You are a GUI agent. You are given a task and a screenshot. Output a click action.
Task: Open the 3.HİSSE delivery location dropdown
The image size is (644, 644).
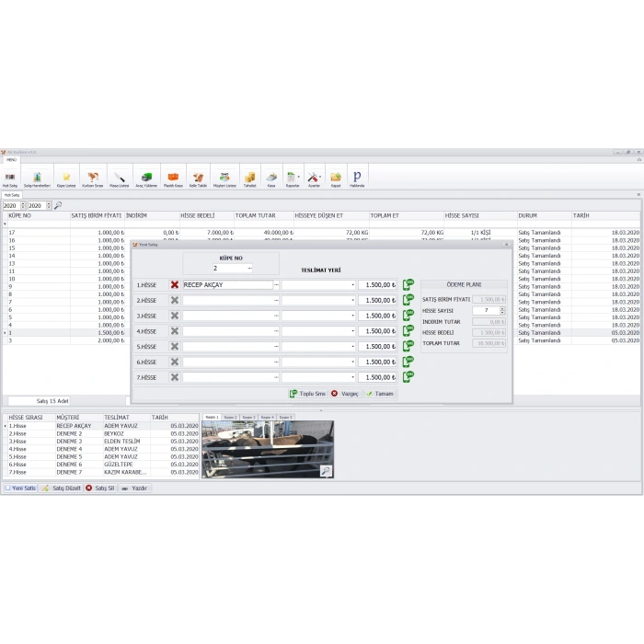(352, 316)
